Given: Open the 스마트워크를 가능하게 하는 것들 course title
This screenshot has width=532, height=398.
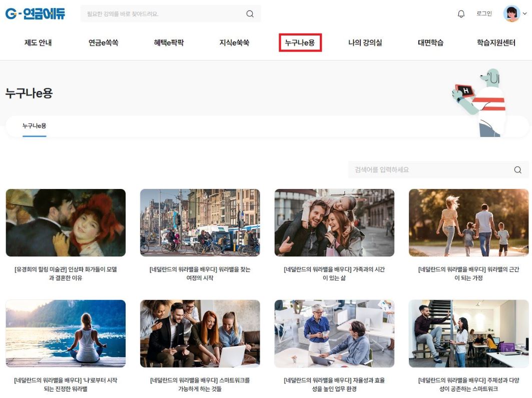Looking at the screenshot, I should tap(200, 384).
